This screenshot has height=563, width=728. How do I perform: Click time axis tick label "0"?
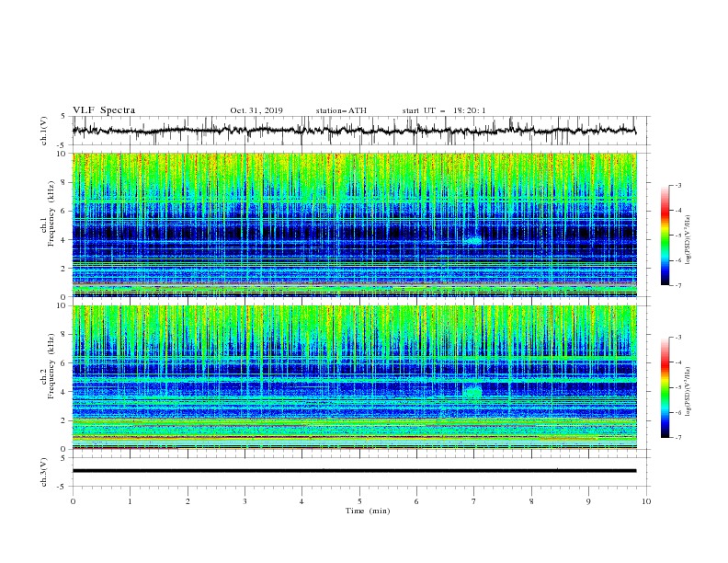(73, 501)
